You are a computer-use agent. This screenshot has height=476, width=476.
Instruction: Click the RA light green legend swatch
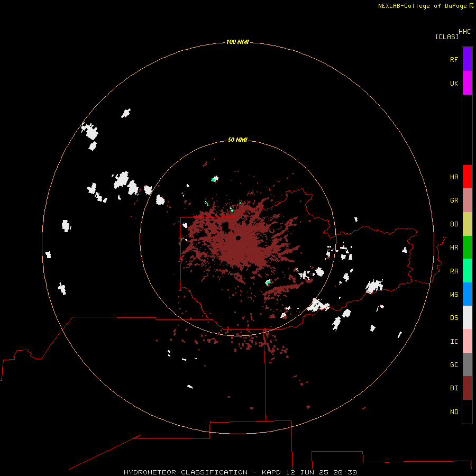467,271
